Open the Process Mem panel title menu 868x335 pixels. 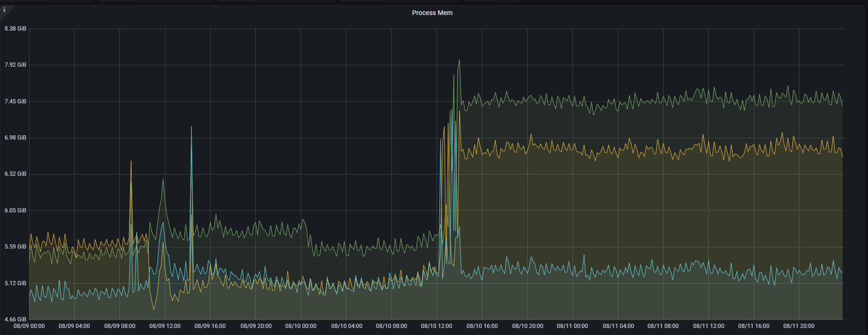[432, 13]
